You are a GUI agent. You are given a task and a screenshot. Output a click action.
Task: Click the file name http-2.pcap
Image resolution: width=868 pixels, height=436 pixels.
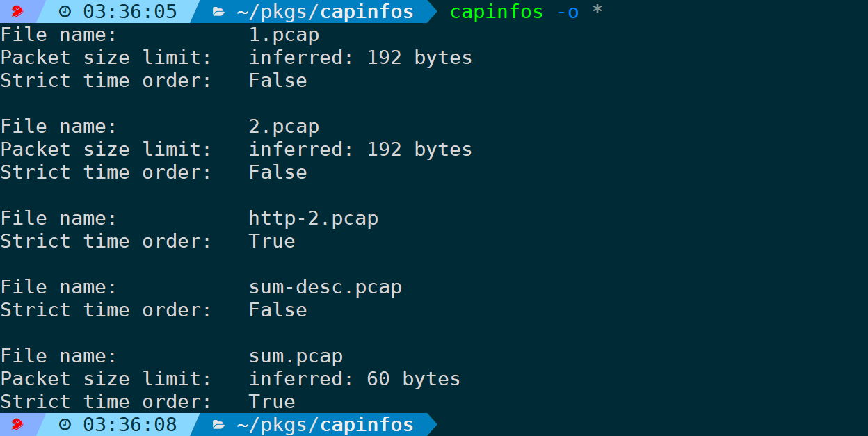coord(314,218)
